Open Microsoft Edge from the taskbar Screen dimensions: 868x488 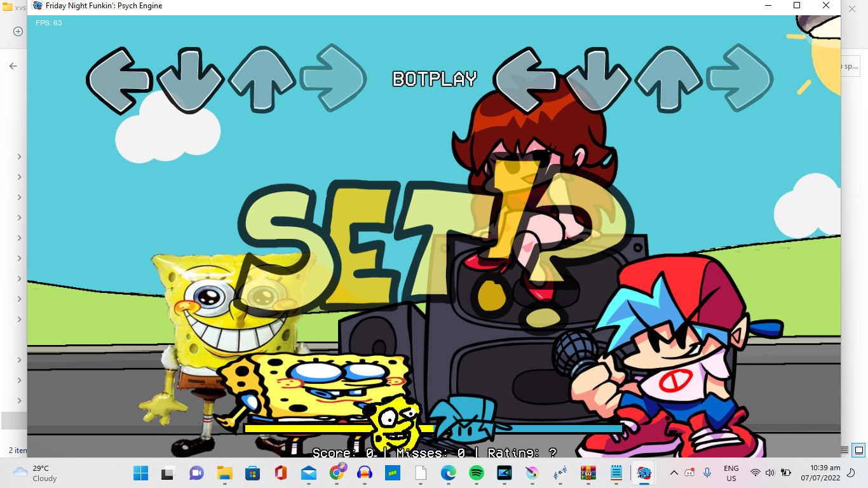tap(449, 473)
